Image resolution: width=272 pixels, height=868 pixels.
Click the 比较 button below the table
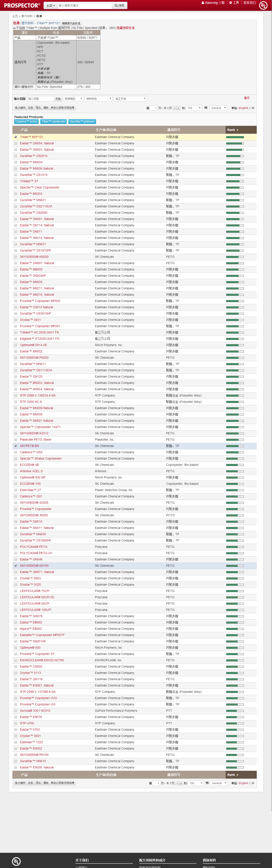pyautogui.click(x=31, y=783)
